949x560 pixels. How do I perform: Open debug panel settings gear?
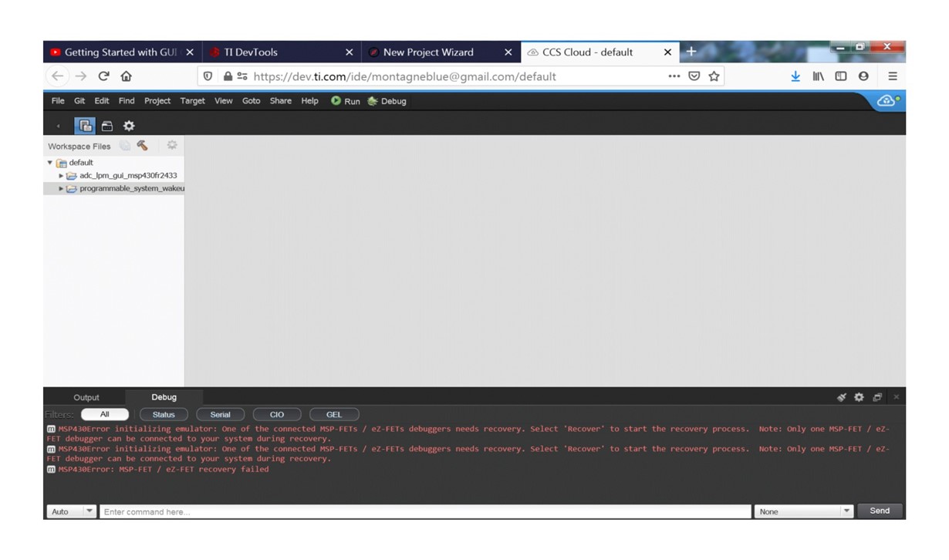coord(859,397)
